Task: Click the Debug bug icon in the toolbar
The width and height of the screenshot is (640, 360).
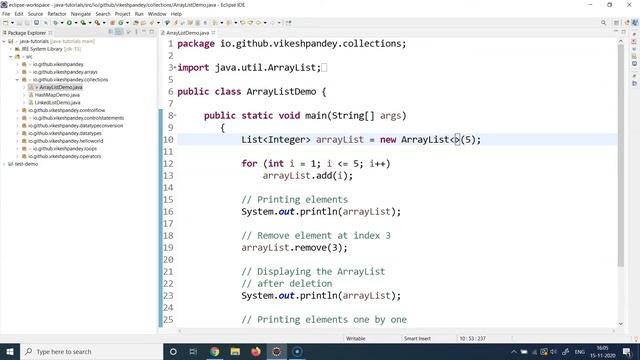Action: [56, 23]
